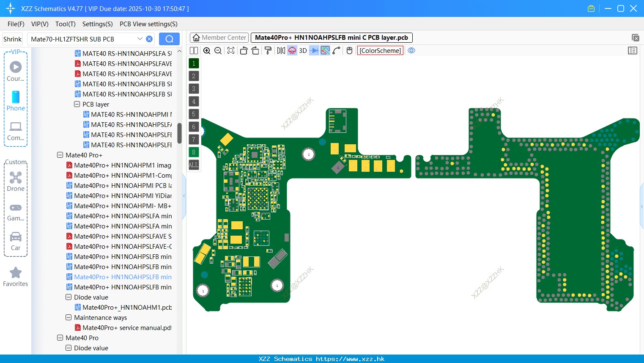Collapse Diode value under Mate40 Pro

click(x=69, y=348)
